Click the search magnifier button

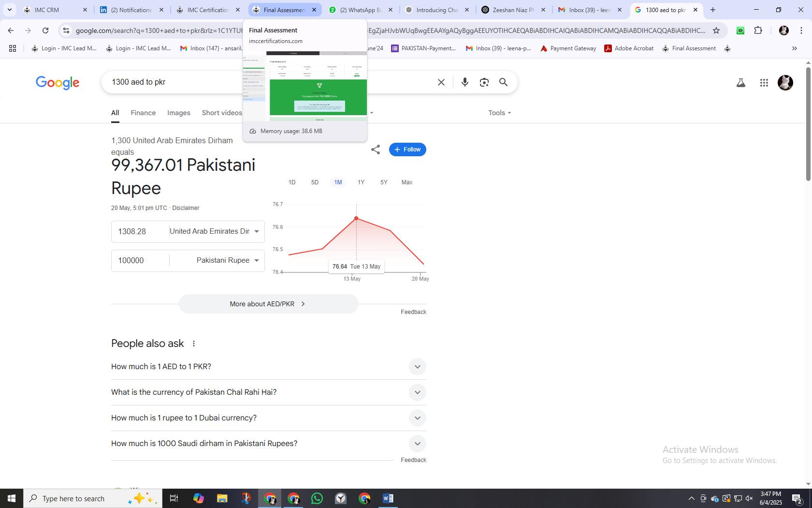503,82
